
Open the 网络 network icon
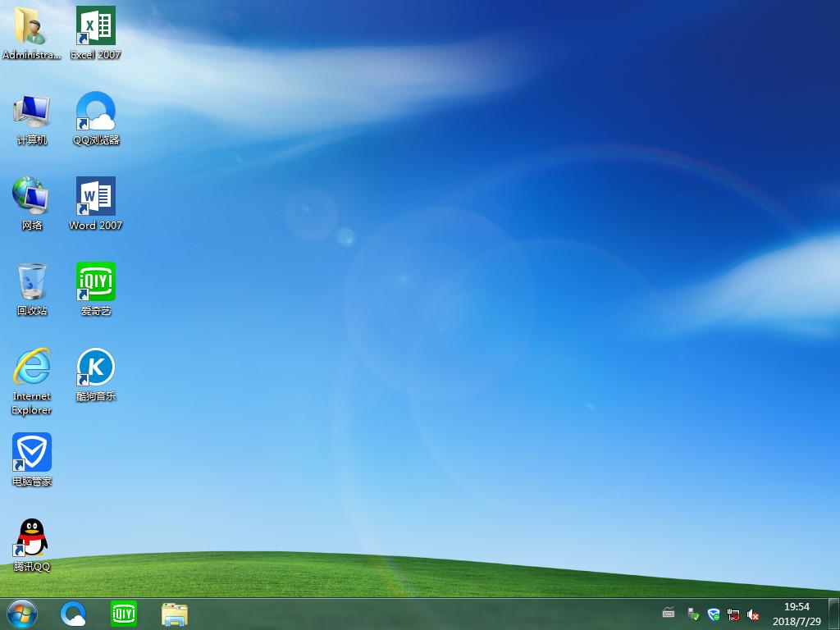coord(31,195)
